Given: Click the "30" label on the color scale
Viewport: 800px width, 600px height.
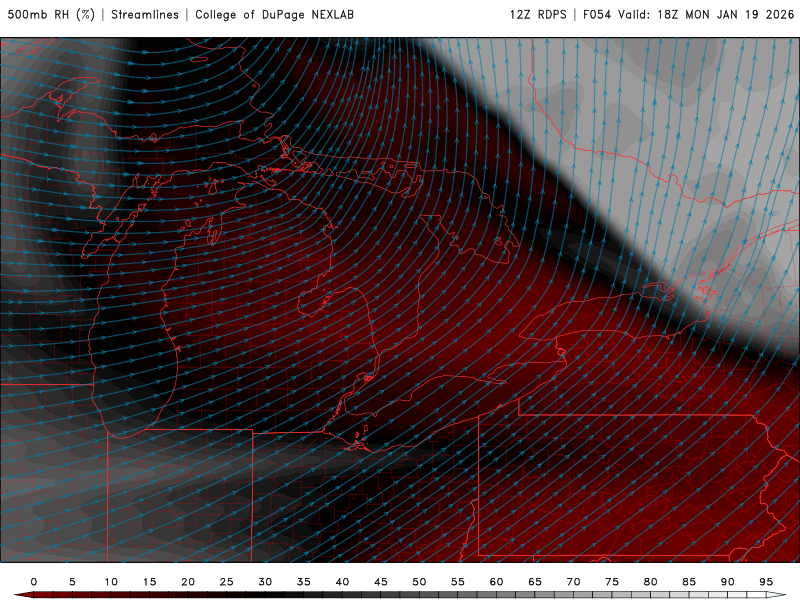Looking at the screenshot, I should click(265, 582).
